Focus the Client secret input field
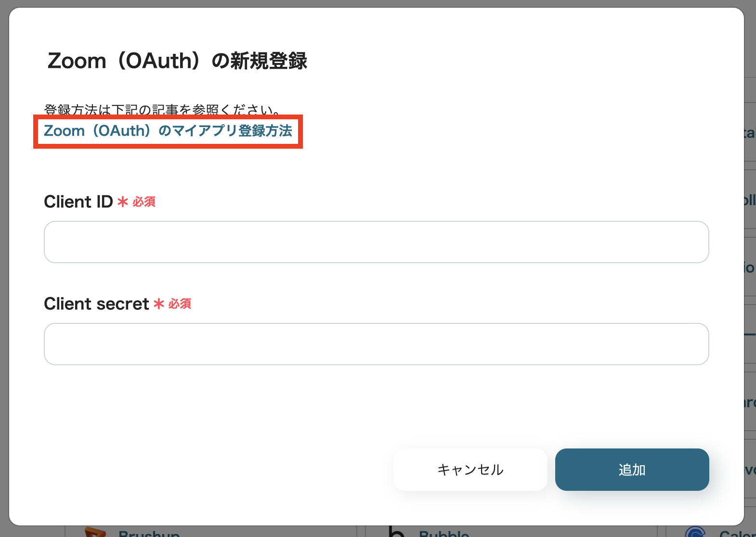The width and height of the screenshot is (756, 537). click(376, 344)
